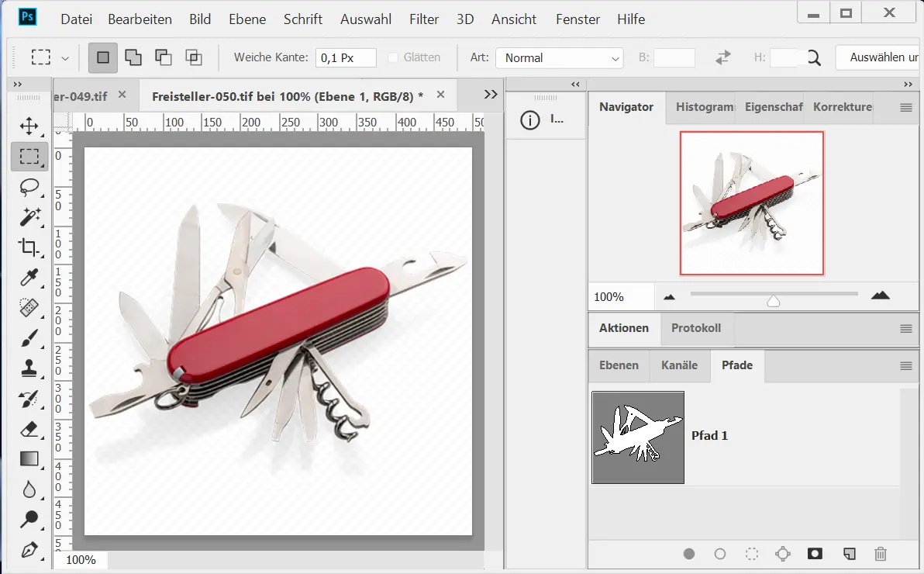Select the Magic Wand tool
This screenshot has height=574, width=924.
click(x=29, y=217)
